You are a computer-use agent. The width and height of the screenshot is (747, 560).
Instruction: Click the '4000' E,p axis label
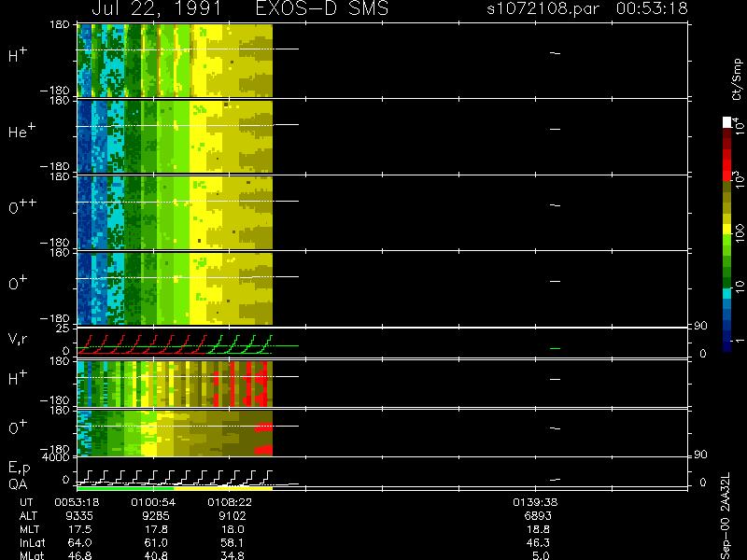pyautogui.click(x=58, y=457)
